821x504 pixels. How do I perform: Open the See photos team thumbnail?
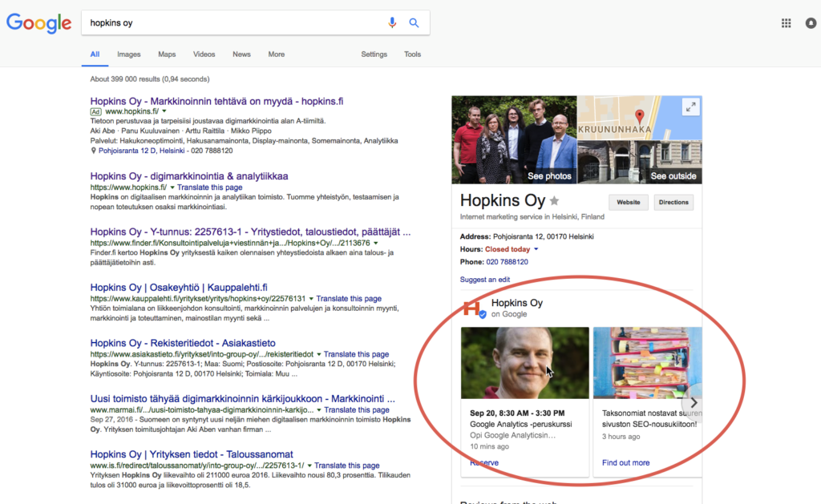click(x=514, y=139)
